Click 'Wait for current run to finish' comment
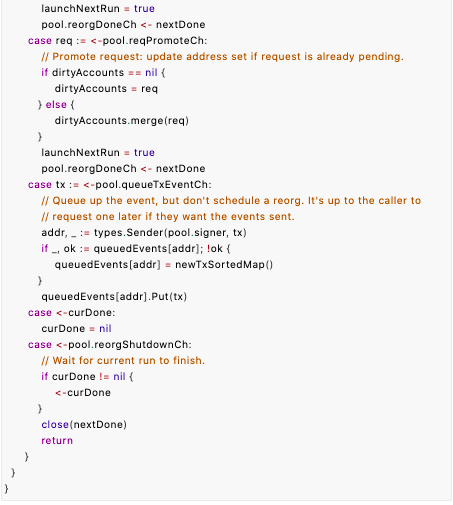The width and height of the screenshot is (453, 505). 123,360
